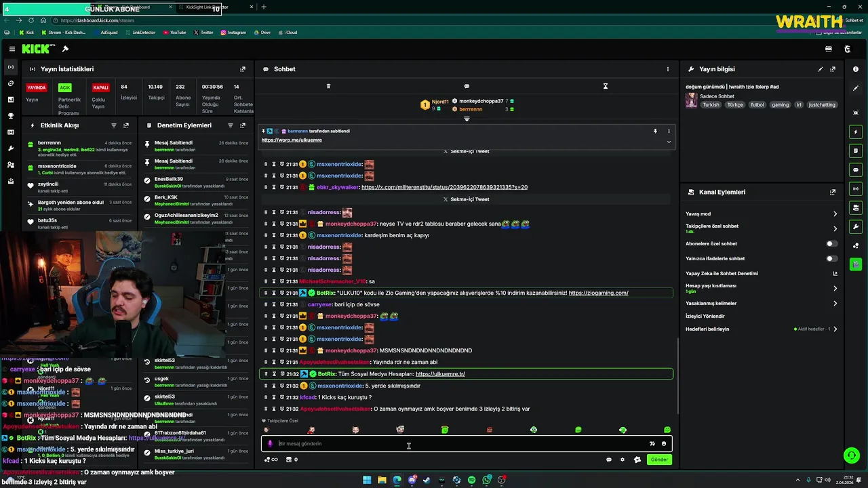Toggle the solid green widget button in the right rail
Image resolution: width=868 pixels, height=488 pixels.
click(856, 264)
